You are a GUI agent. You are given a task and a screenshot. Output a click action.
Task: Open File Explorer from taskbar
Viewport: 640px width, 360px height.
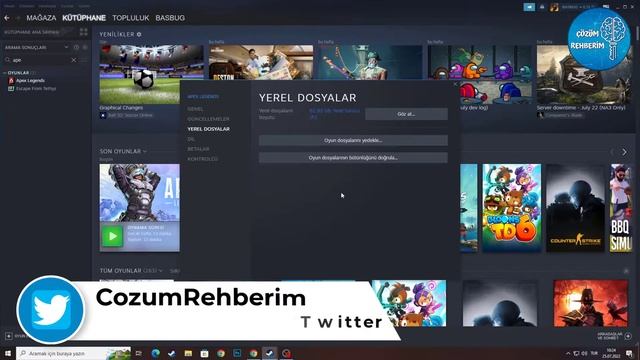(188, 353)
